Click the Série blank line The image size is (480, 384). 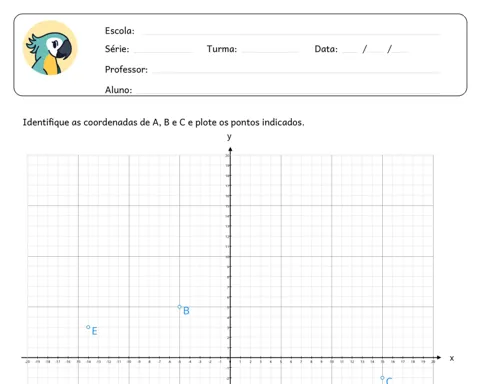pos(163,52)
